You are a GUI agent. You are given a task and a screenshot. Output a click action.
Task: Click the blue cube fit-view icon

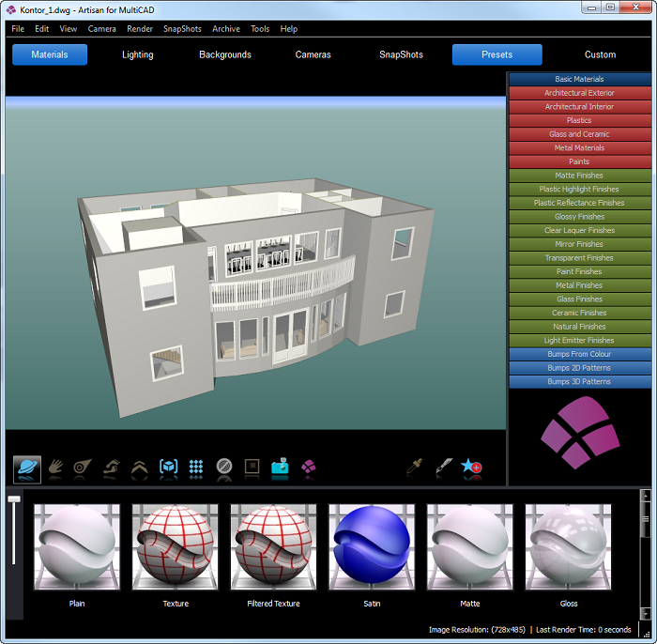(168, 467)
